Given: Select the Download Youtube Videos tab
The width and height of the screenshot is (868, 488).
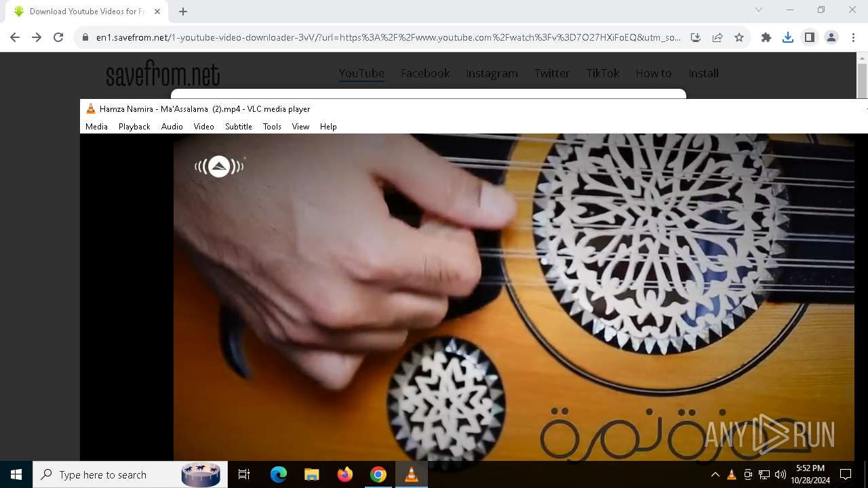Looking at the screenshot, I should coord(87,12).
